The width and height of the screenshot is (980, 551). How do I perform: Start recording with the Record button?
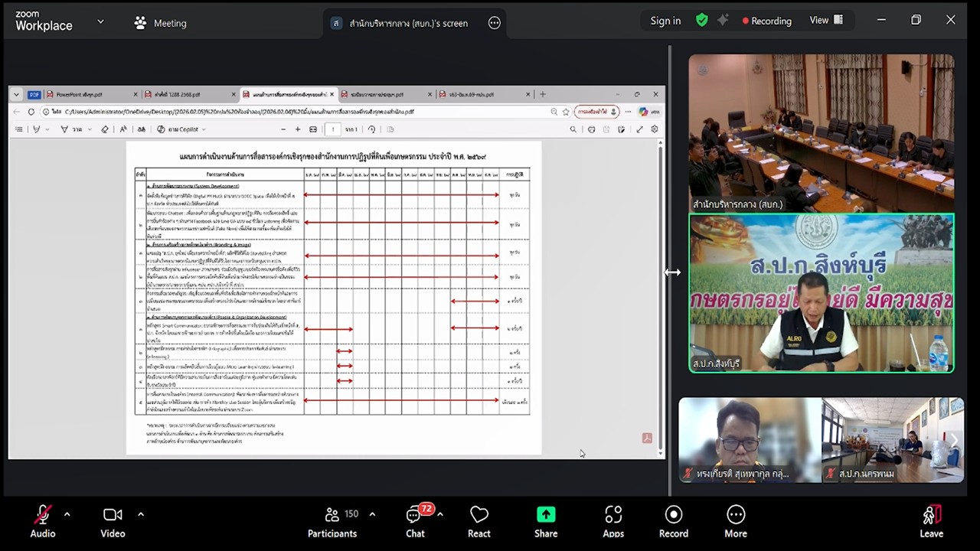click(x=674, y=520)
